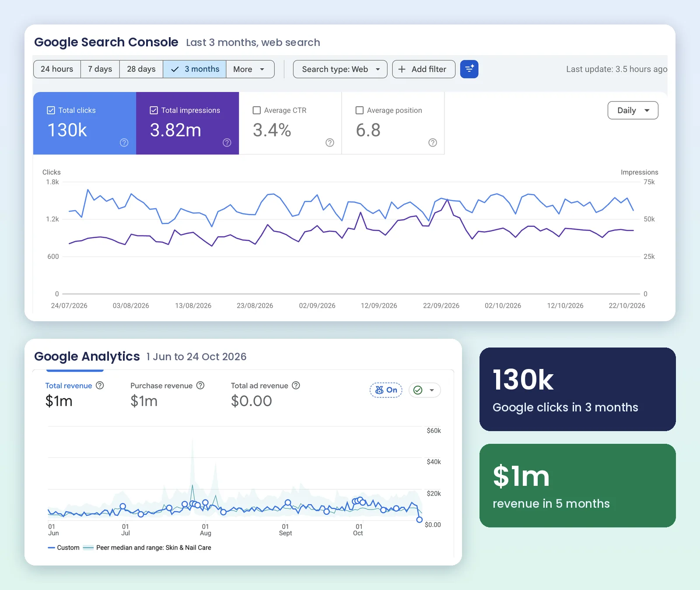Select the 7 days range tab
700x590 pixels.
point(100,69)
